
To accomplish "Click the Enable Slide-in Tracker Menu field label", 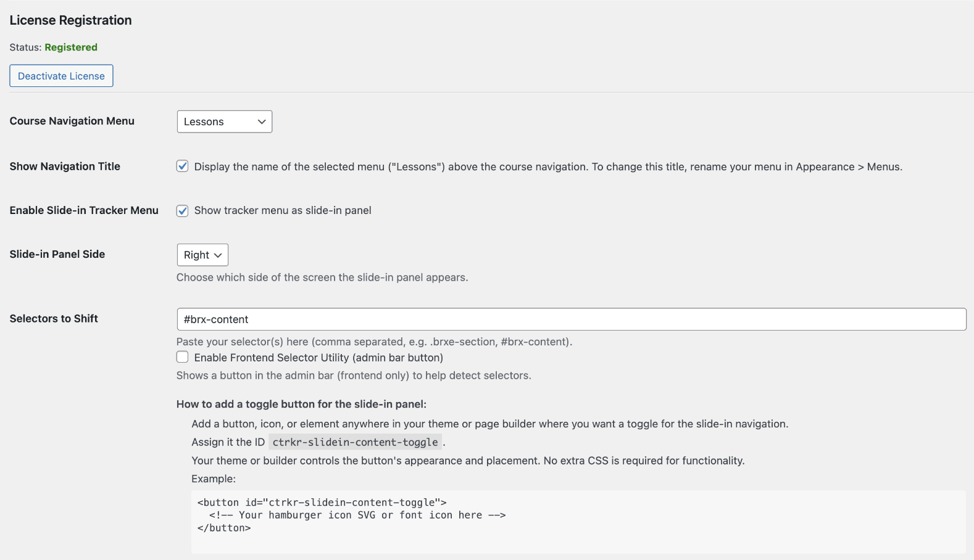I will [x=84, y=210].
